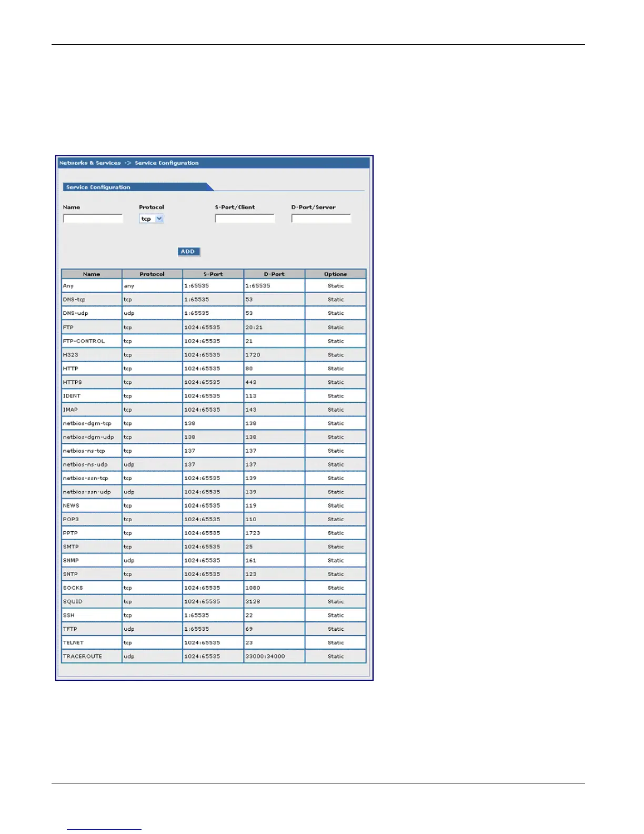The image size is (644, 834).
Task: Click Service Configuration breadcrumb text
Action: pos(167,163)
